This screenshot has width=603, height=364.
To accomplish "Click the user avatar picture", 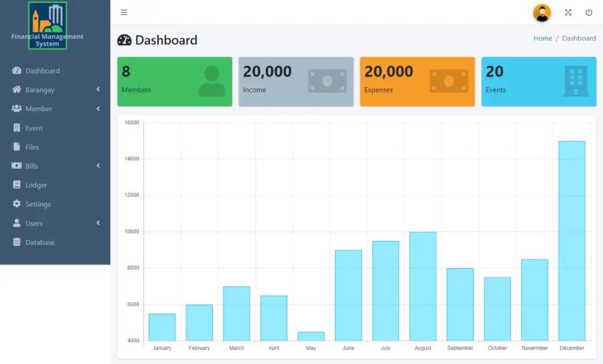I will click(542, 12).
